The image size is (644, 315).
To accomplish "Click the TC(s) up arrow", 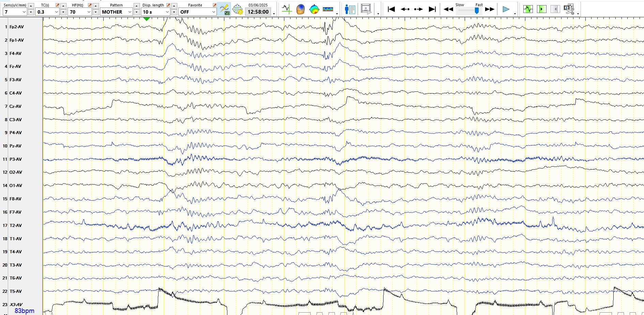I will click(63, 6).
